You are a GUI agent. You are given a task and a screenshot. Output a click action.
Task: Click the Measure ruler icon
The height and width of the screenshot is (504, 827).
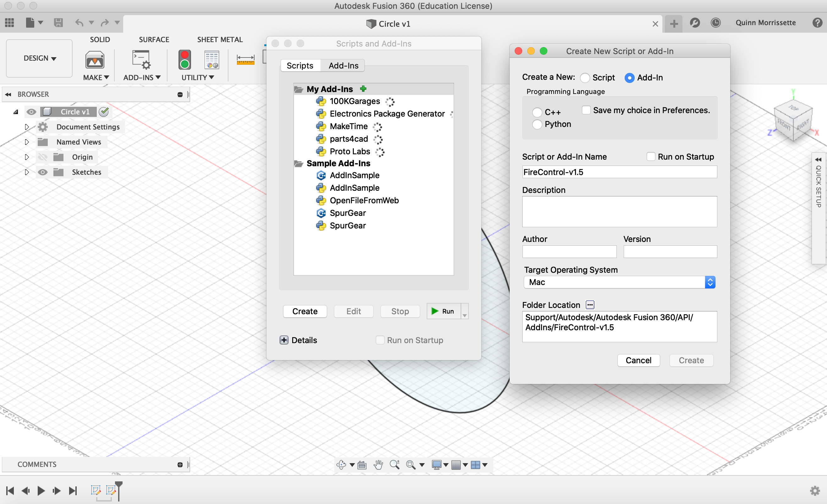click(245, 60)
